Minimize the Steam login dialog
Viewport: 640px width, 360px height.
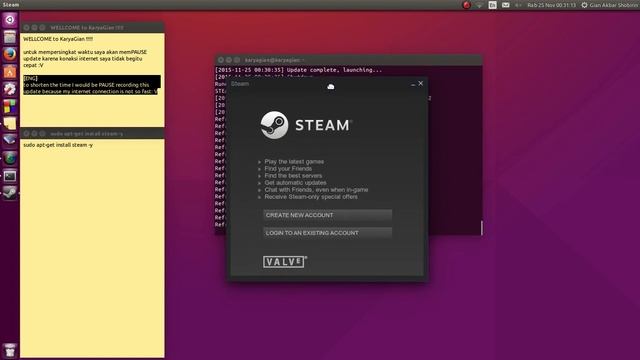point(413,84)
